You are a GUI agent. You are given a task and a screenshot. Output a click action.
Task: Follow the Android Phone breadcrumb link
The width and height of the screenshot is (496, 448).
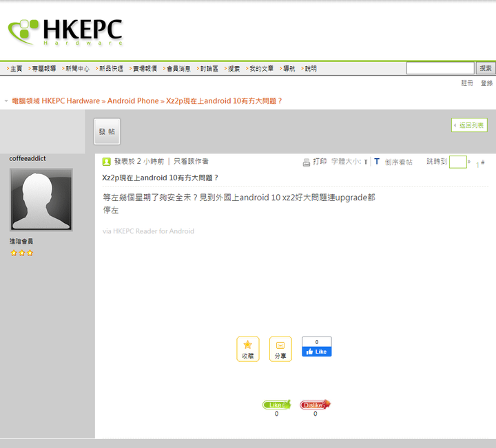(133, 101)
